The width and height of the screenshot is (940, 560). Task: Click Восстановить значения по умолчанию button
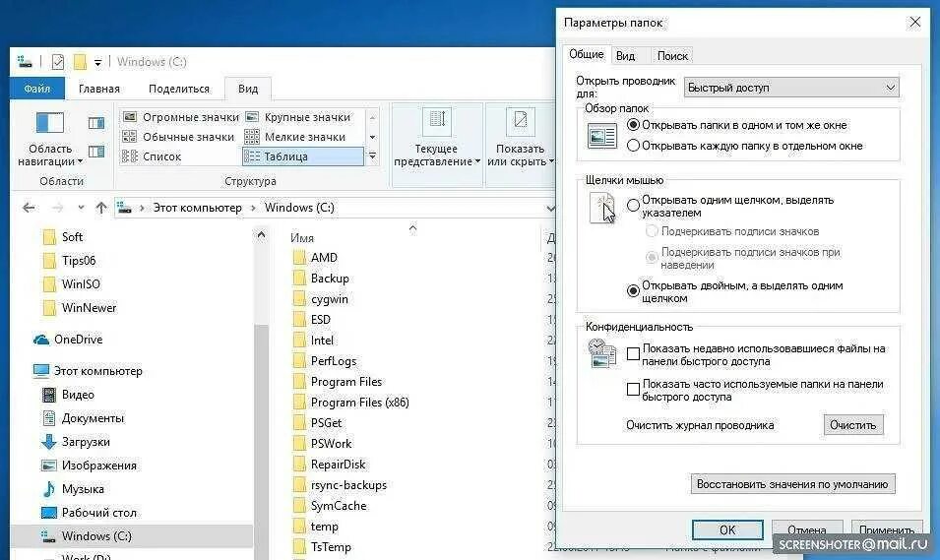pyautogui.click(x=792, y=484)
